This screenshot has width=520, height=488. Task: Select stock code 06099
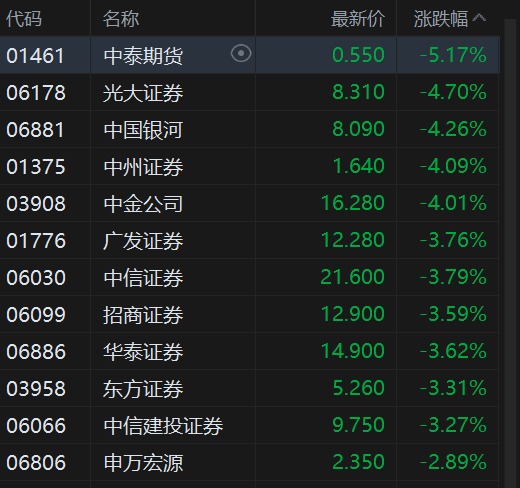pos(36,315)
